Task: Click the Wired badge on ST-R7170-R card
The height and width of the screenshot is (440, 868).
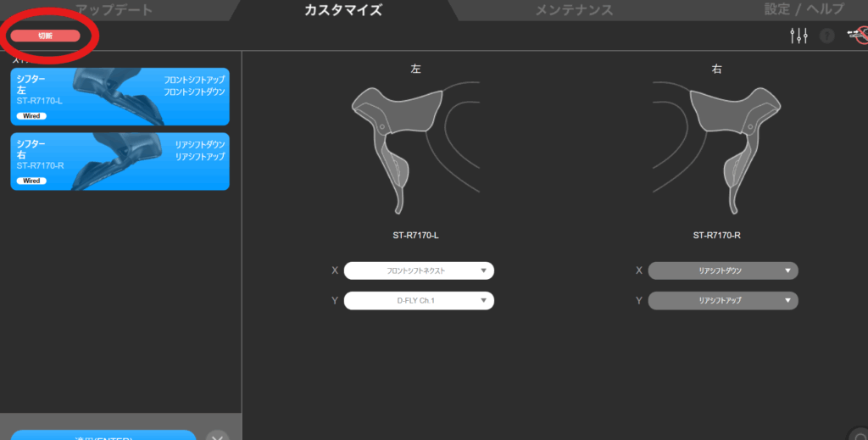Action: pyautogui.click(x=31, y=181)
